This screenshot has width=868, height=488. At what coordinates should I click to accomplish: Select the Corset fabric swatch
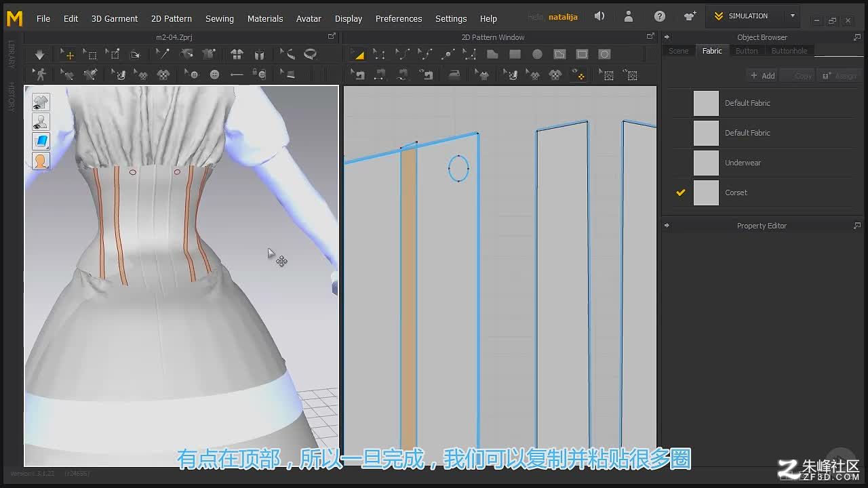pyautogui.click(x=706, y=192)
